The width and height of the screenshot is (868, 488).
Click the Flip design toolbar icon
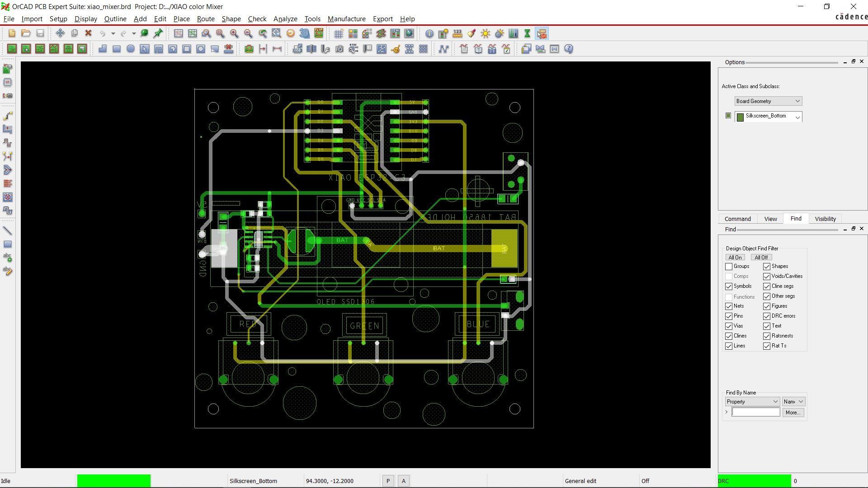pyautogui.click(x=319, y=33)
